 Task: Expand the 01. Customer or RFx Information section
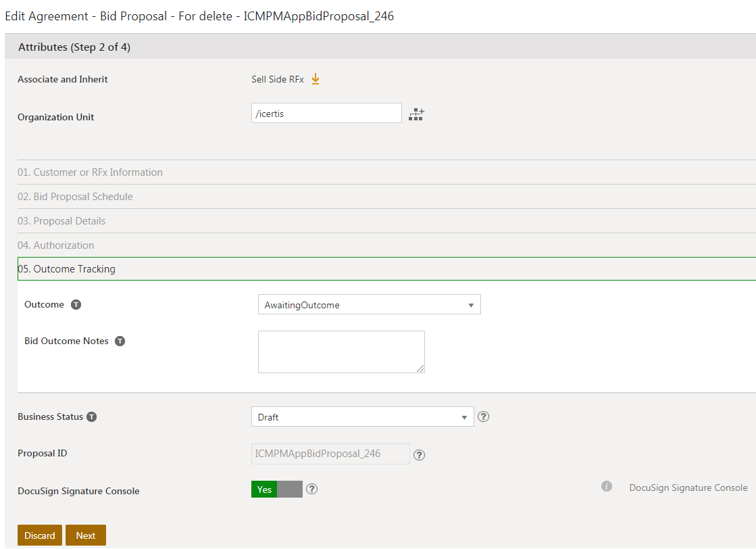90,172
